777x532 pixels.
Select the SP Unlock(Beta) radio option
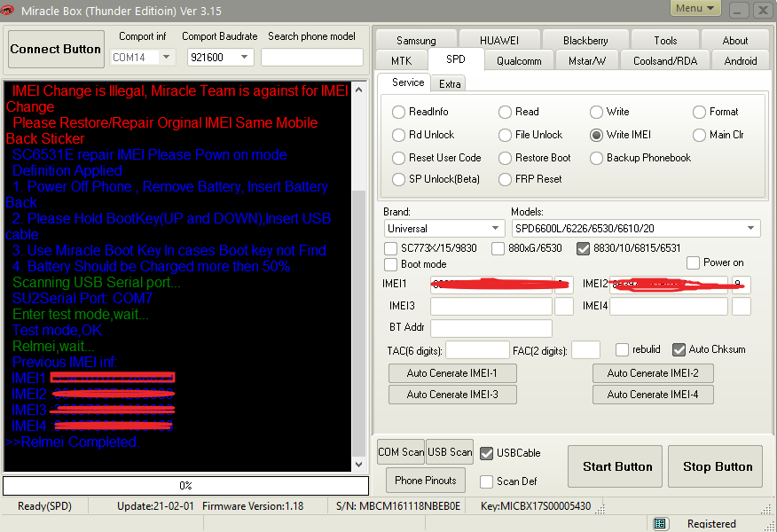[398, 179]
